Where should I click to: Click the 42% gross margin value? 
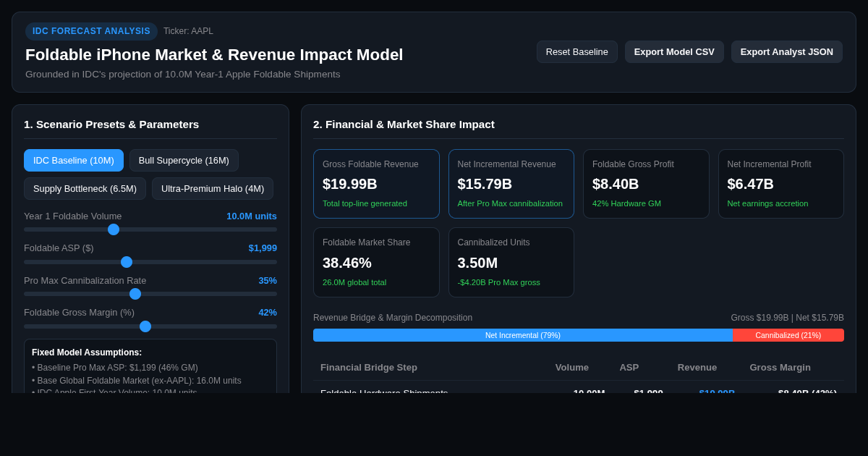[x=268, y=313]
